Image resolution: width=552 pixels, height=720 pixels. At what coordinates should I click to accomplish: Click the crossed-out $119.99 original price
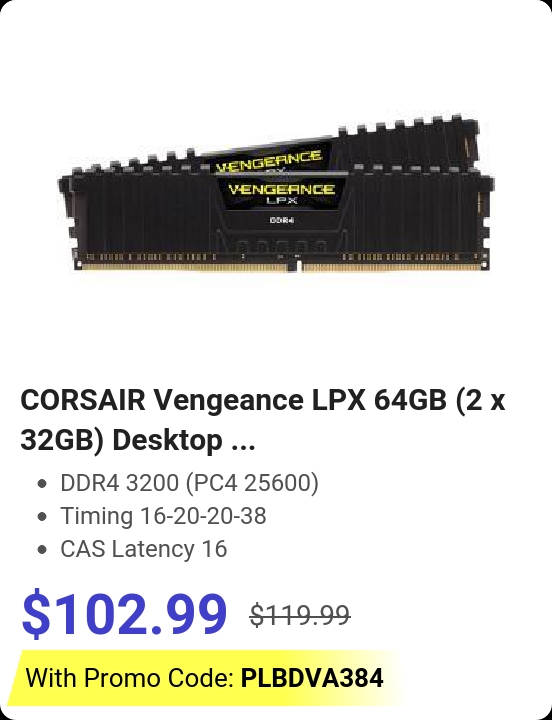click(x=300, y=615)
